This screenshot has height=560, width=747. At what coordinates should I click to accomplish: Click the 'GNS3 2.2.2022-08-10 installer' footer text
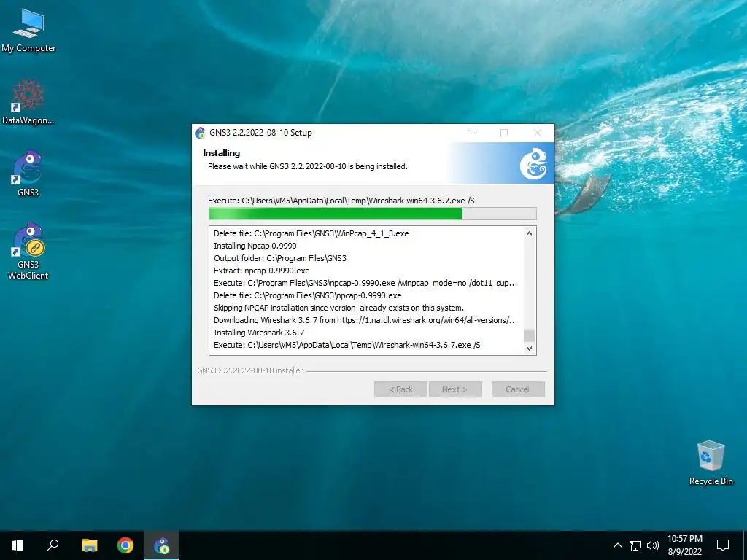click(x=250, y=370)
